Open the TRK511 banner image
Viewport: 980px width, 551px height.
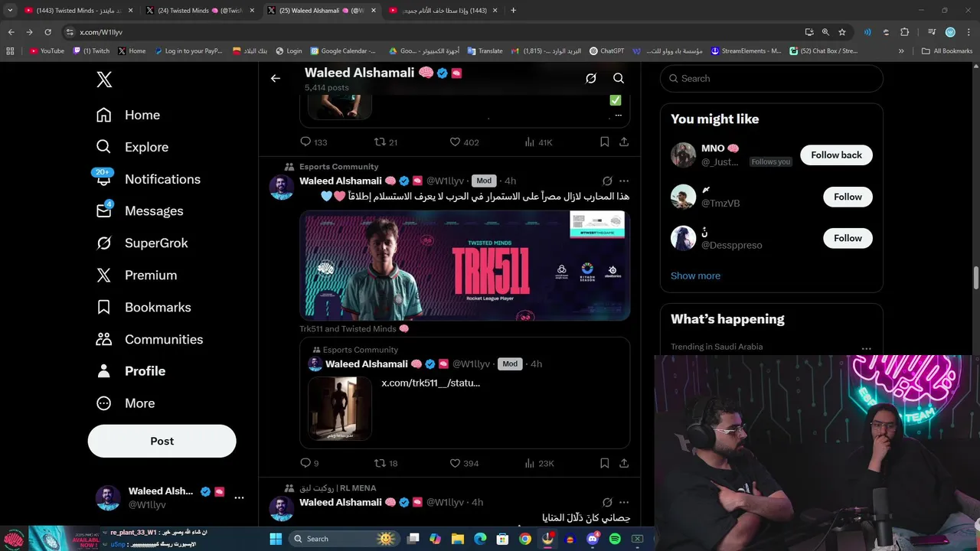pos(465,266)
